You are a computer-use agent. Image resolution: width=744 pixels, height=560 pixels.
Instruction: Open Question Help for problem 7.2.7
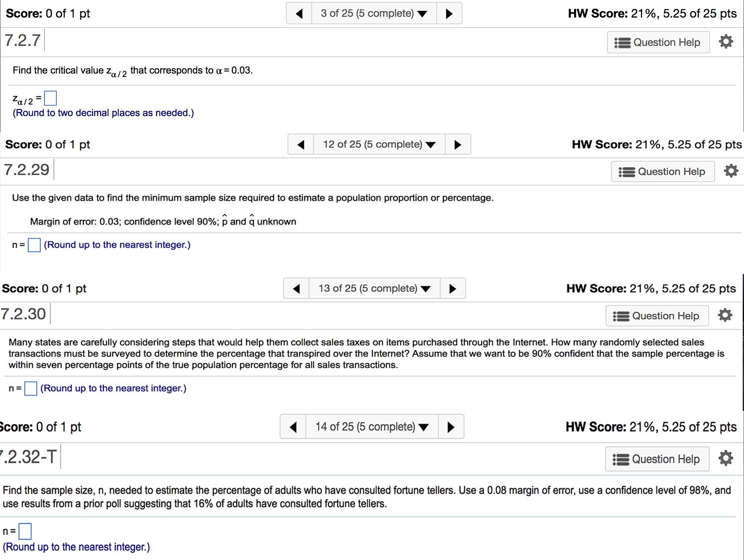658,42
